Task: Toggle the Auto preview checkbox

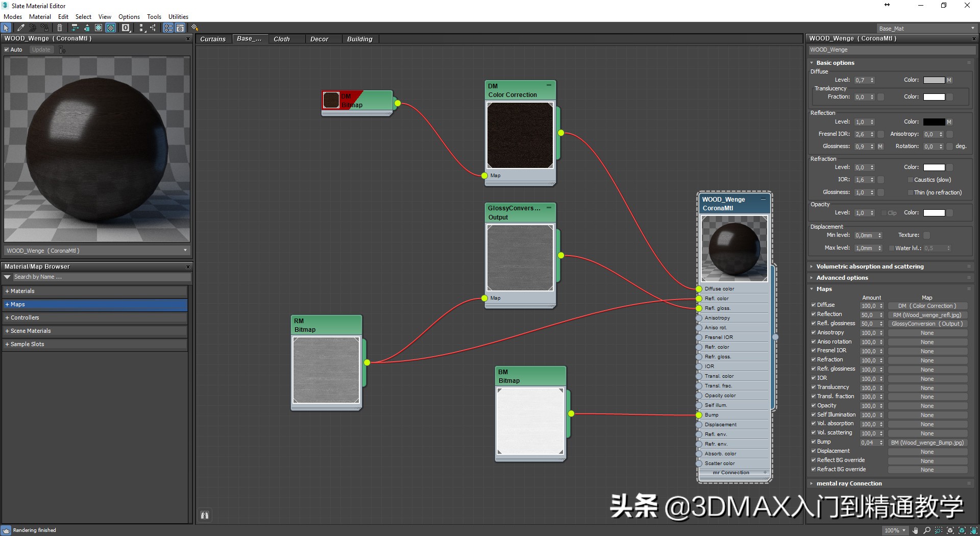Action: 7,50
